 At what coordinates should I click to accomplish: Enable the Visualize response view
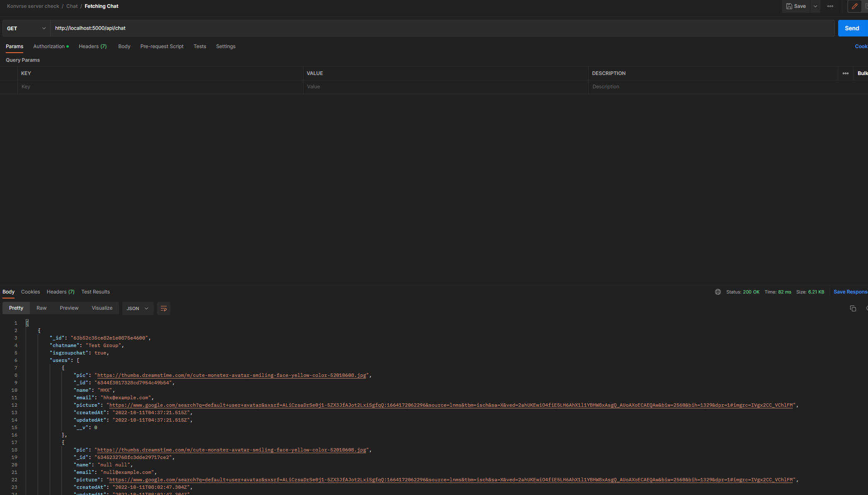click(102, 308)
